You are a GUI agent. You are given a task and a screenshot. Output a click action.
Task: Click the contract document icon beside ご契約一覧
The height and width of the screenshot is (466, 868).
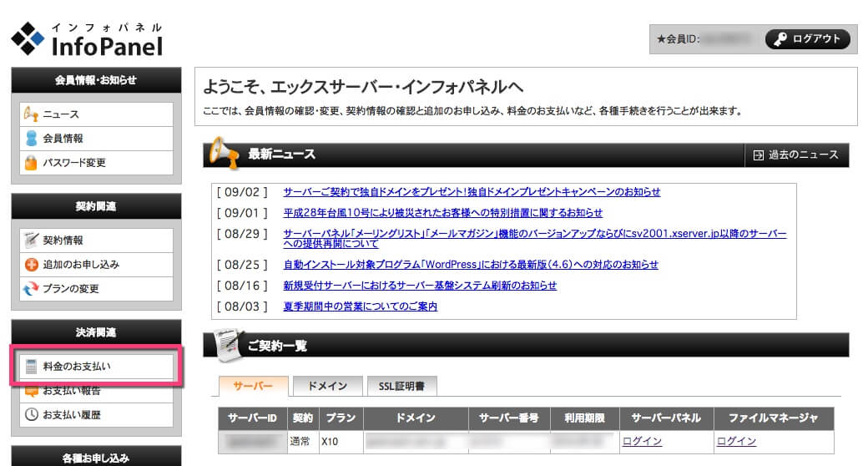click(x=230, y=345)
